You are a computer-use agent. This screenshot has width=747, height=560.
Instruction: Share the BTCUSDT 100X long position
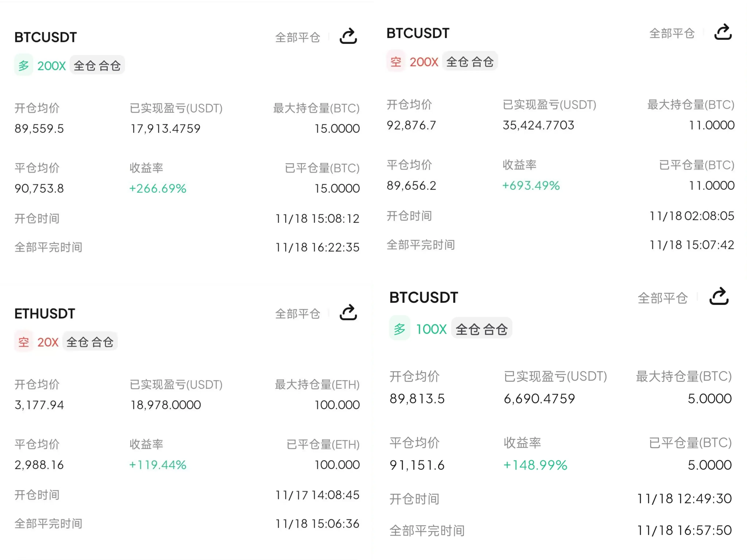pyautogui.click(x=719, y=297)
